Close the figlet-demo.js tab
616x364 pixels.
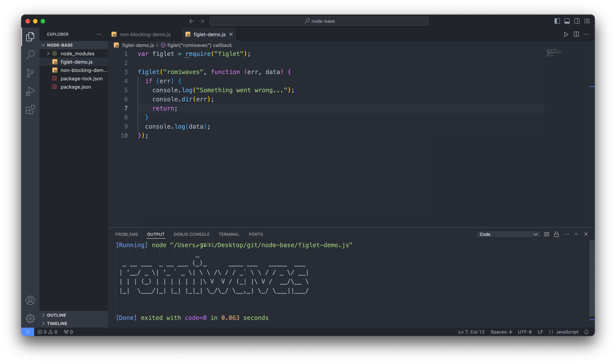click(x=231, y=34)
